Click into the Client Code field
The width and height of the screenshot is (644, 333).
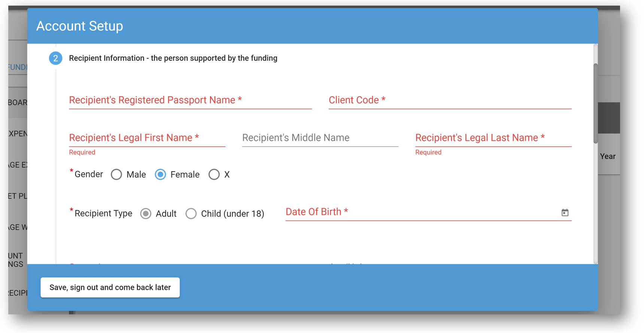(450, 100)
